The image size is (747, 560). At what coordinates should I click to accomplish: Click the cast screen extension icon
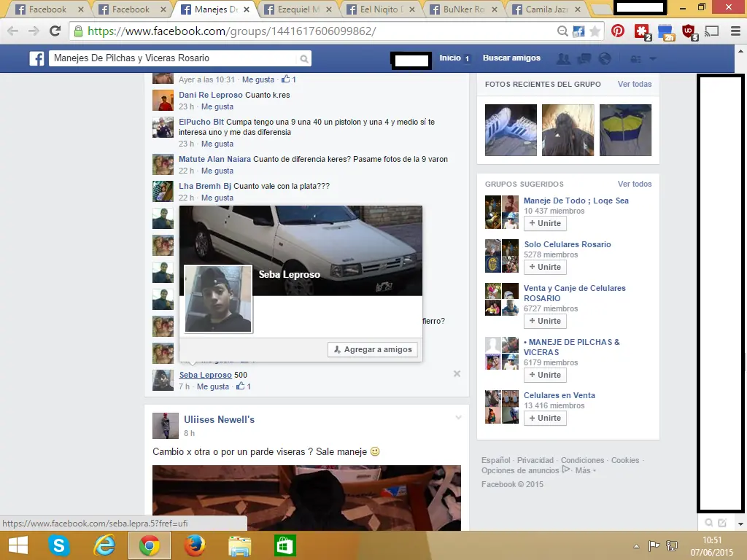click(x=712, y=31)
